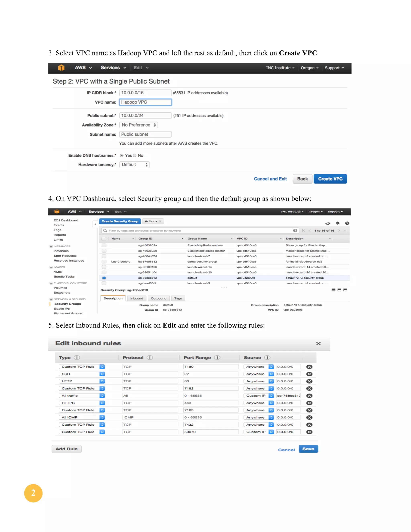
Task: Open the Oregon region menu in the VPC wizard header
Action: (309, 68)
